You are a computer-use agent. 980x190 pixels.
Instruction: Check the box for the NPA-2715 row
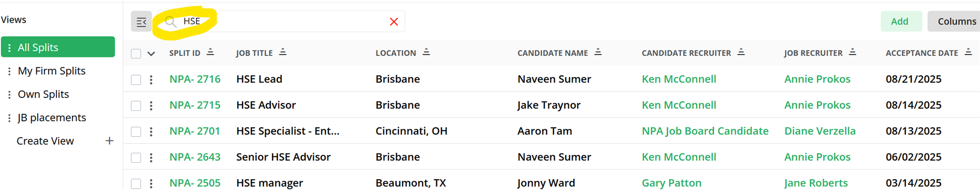click(x=136, y=105)
